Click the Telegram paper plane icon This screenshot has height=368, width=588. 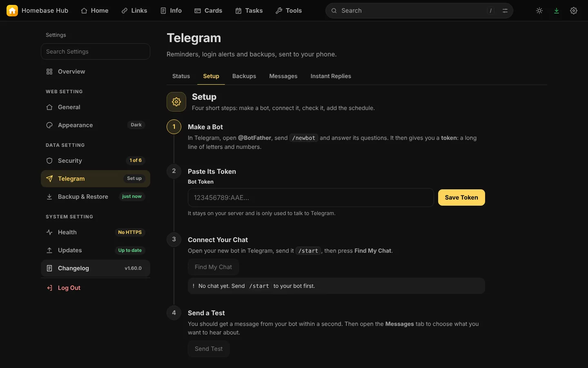pyautogui.click(x=49, y=179)
